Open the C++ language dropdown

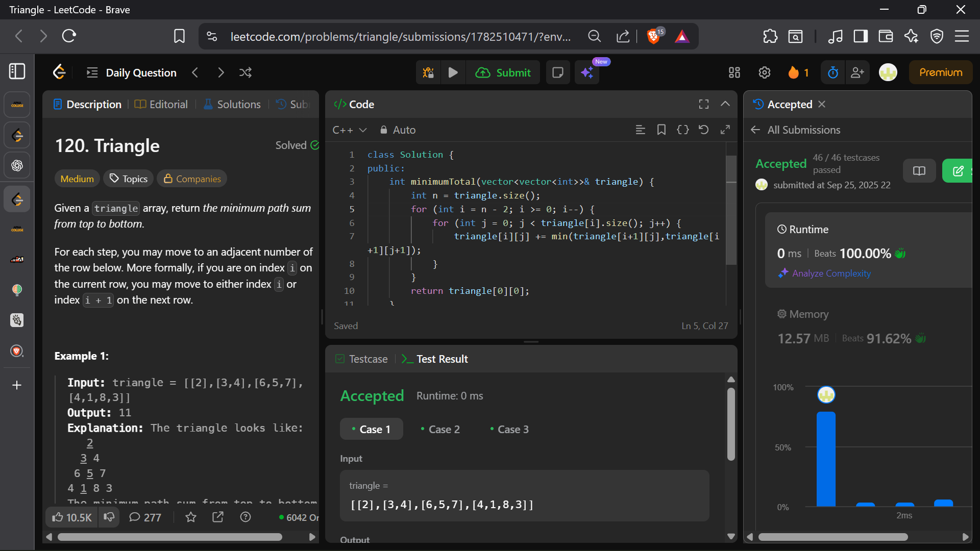350,130
